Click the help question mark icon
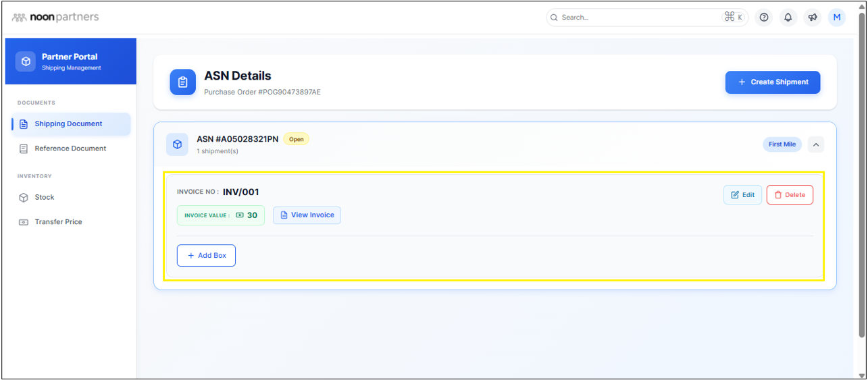The height and width of the screenshot is (380, 868). pyautogui.click(x=764, y=18)
